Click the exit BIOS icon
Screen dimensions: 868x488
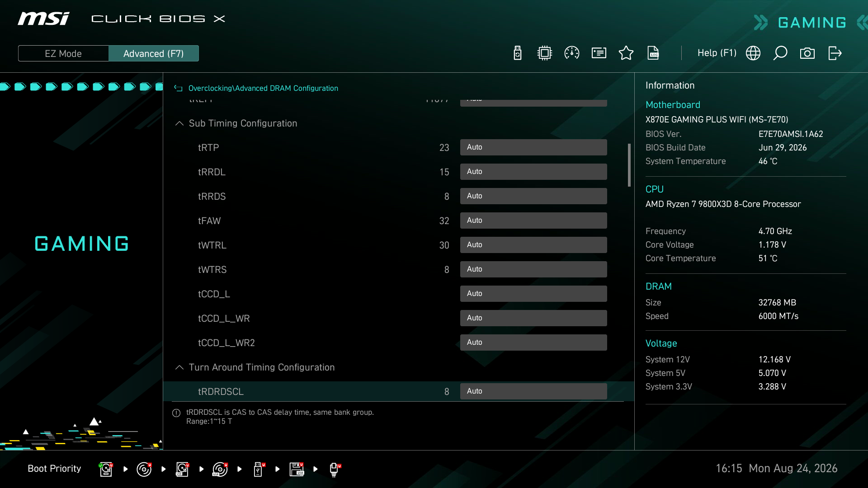pyautogui.click(x=835, y=53)
